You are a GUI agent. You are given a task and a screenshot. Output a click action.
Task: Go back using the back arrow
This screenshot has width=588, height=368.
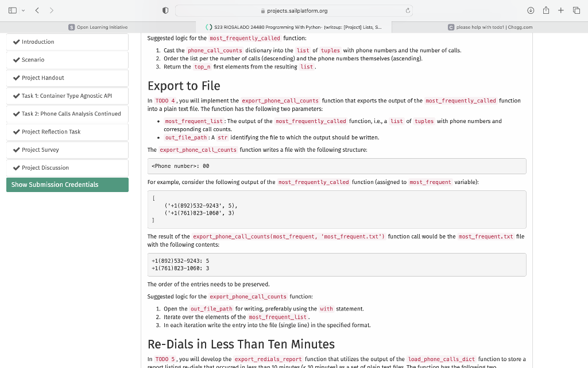[36, 10]
